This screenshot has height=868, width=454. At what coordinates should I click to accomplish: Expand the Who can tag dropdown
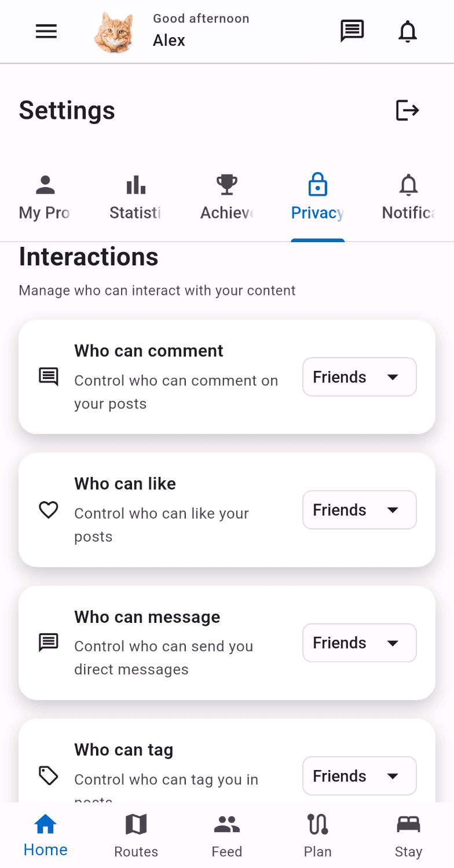(359, 776)
